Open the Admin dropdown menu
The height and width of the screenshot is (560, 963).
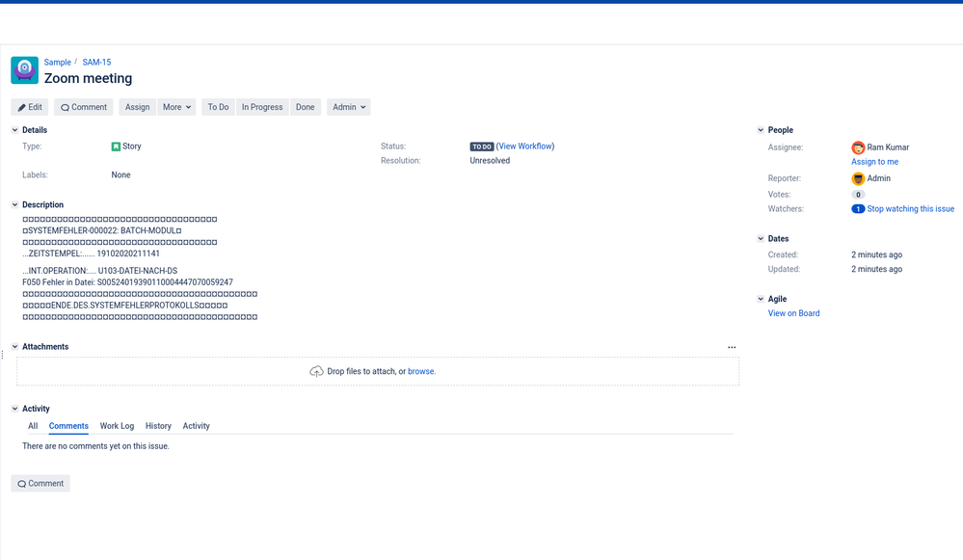point(349,107)
